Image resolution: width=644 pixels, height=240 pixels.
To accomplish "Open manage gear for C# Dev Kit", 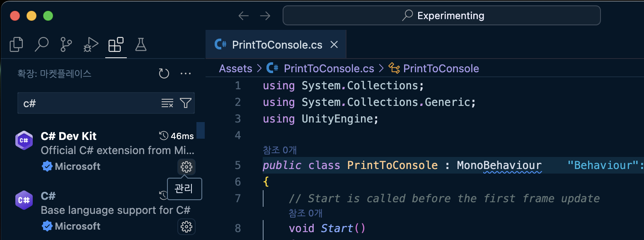I will (x=186, y=167).
